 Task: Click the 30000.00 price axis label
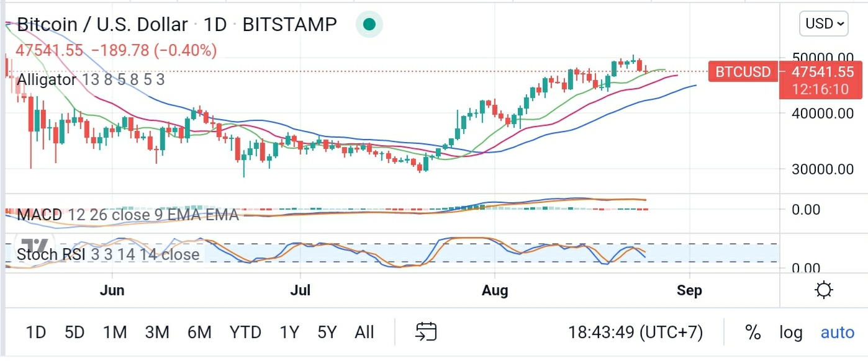click(x=822, y=169)
